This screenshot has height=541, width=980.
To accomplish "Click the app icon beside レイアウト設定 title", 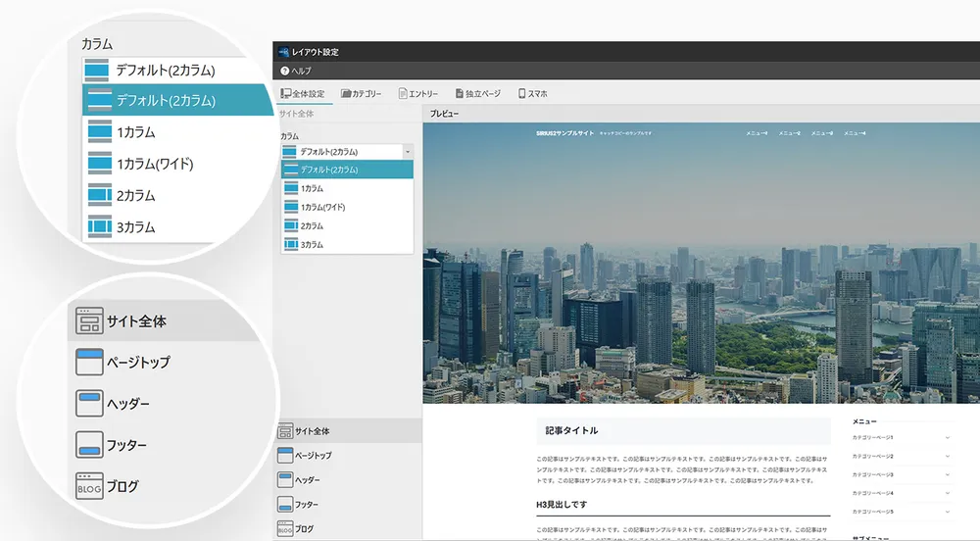I will click(284, 52).
